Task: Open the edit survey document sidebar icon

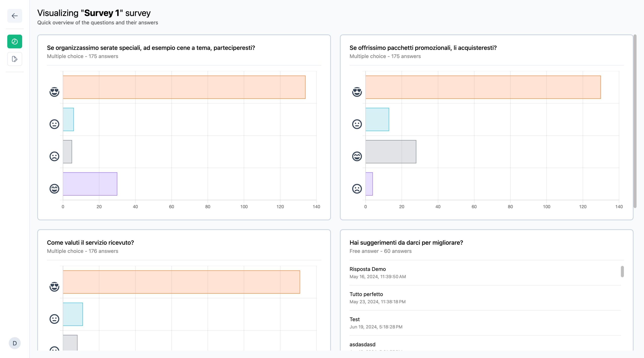Action: tap(15, 59)
